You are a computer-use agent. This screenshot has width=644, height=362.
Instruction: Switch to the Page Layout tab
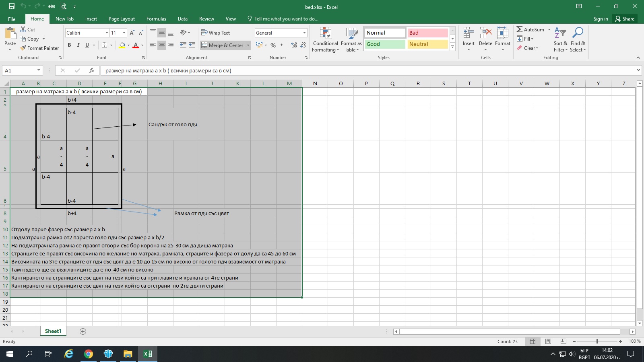pos(122,19)
